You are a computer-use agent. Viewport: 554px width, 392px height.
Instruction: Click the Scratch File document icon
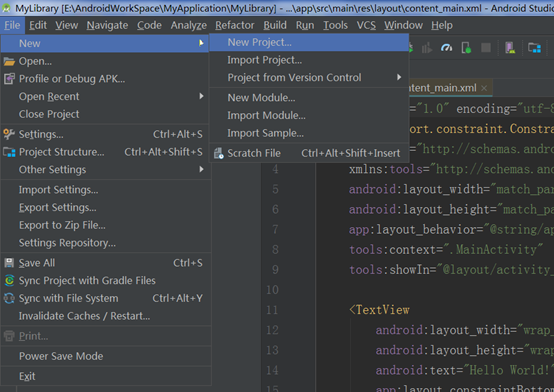coord(219,153)
